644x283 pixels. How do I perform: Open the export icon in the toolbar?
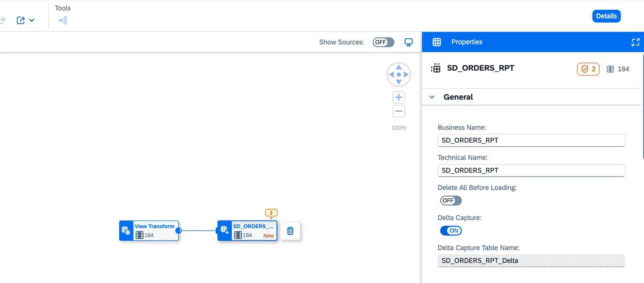pos(21,20)
